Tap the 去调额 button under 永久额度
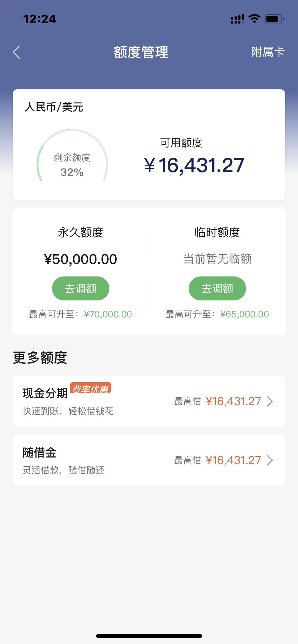298x644 pixels. pos(81,288)
